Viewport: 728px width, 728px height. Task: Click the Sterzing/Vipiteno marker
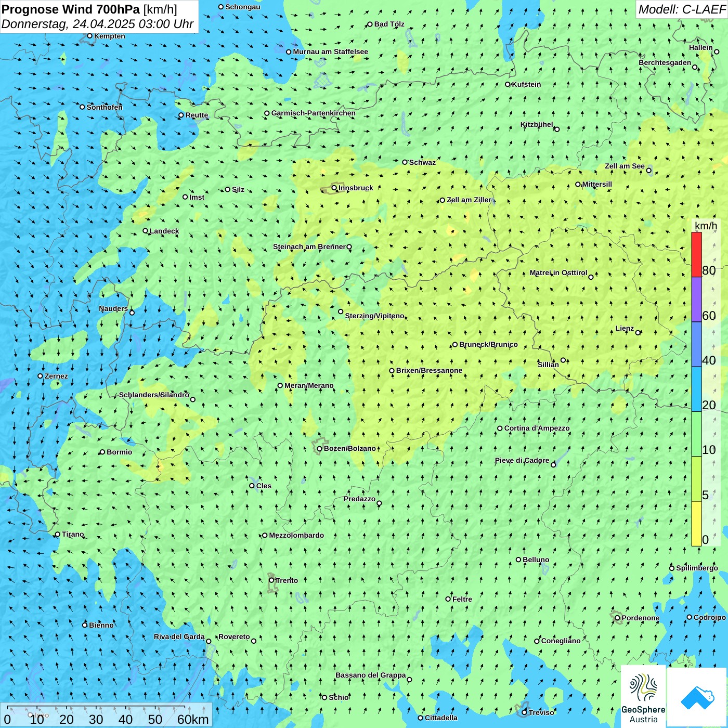[x=341, y=312]
